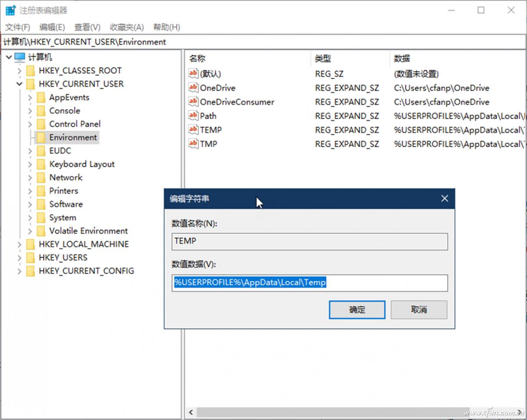Viewport: 527px width, 420px height.
Task: Collapse the HKEY_CURRENT_USER node
Action: coord(19,84)
